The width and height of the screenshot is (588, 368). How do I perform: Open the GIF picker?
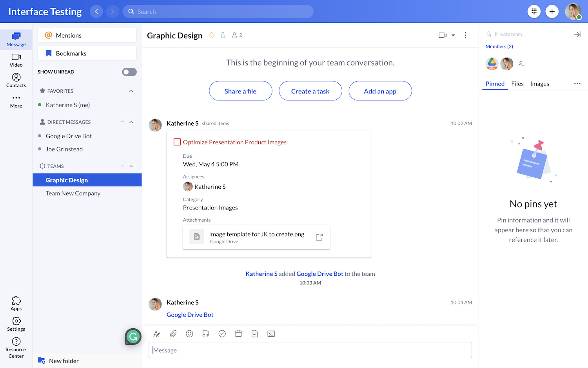tap(206, 334)
